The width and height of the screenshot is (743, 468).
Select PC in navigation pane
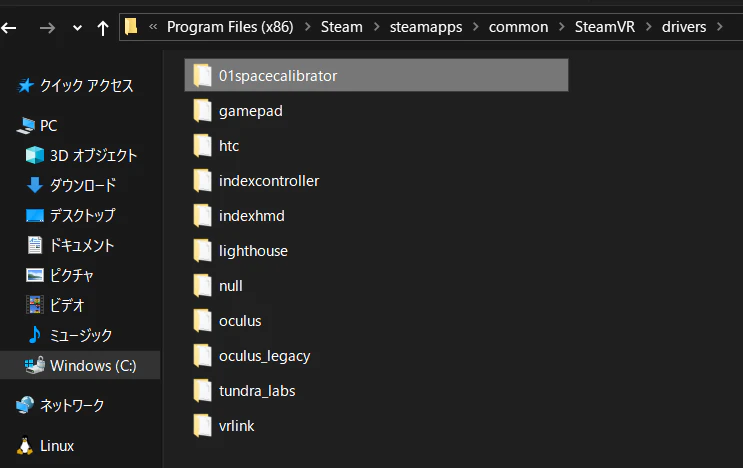pos(48,126)
